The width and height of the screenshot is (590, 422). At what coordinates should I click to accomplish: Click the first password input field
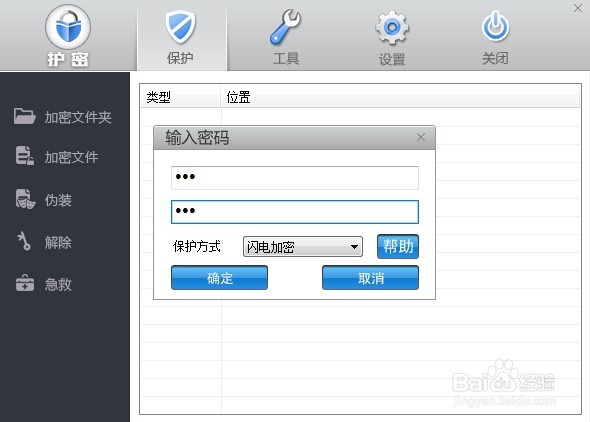[295, 178]
